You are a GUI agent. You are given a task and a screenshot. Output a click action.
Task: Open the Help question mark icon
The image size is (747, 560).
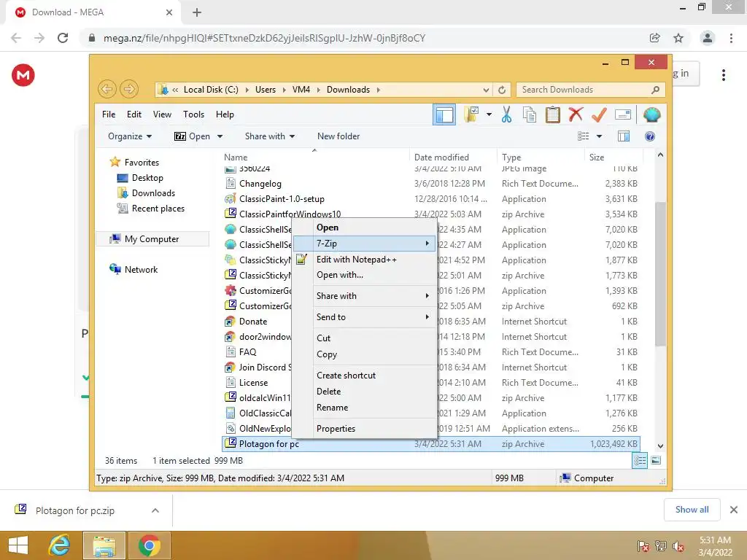[649, 136]
